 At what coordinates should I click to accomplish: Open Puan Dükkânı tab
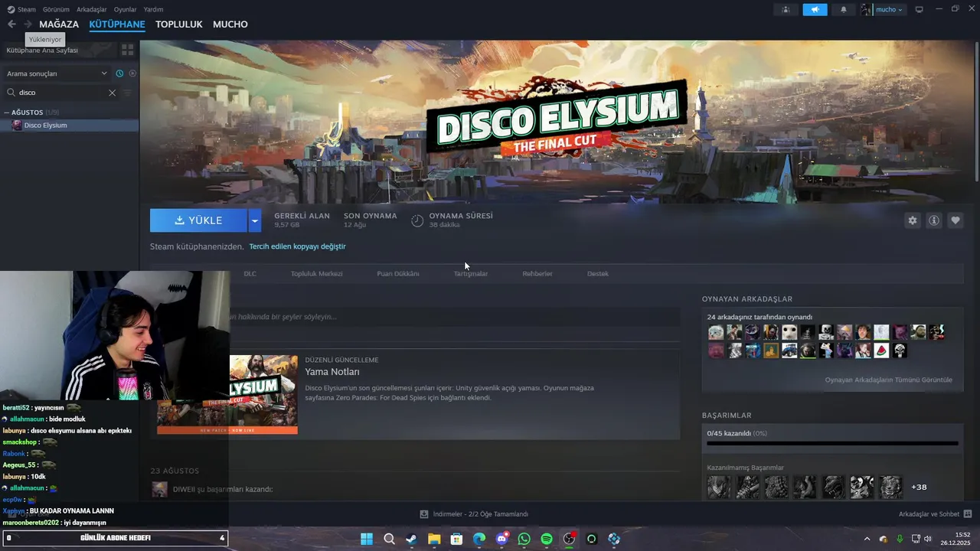click(x=398, y=273)
